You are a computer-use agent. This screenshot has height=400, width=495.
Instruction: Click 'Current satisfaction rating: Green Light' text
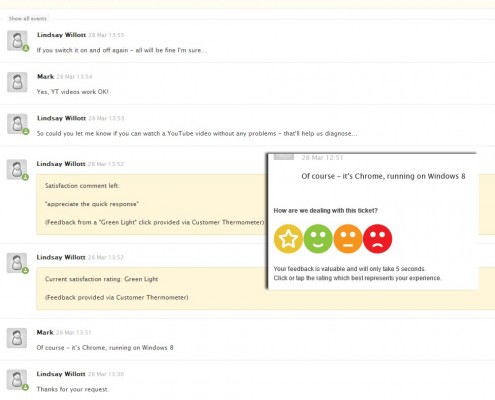point(101,279)
